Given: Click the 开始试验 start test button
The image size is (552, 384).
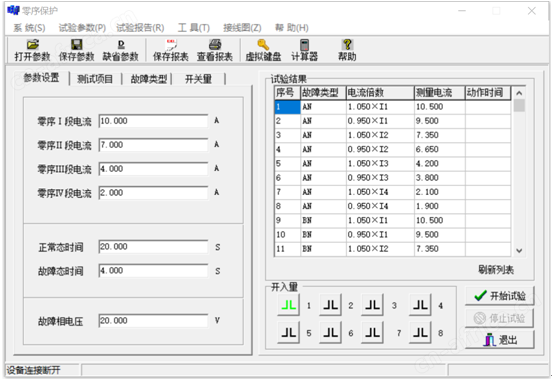Looking at the screenshot, I should tap(500, 296).
